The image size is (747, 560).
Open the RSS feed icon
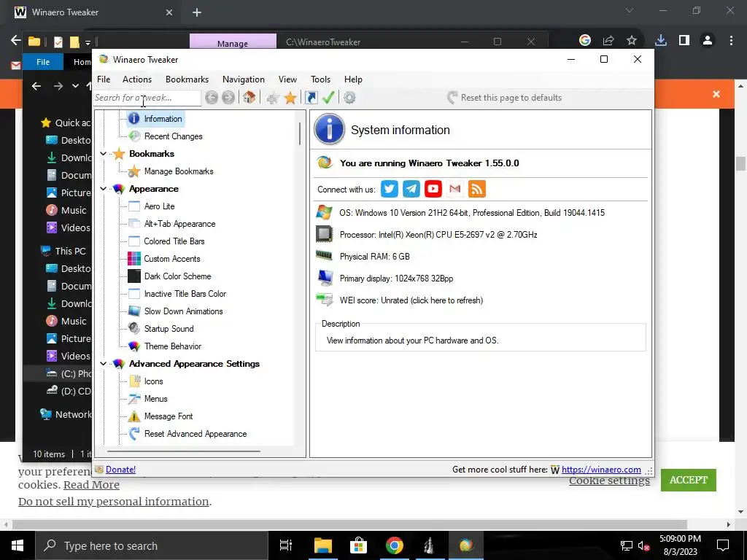477,189
